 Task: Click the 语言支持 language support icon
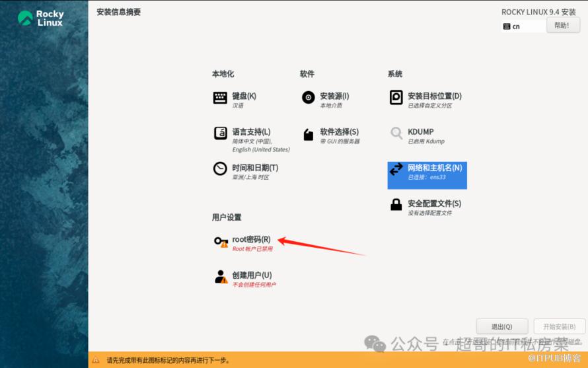(x=220, y=133)
